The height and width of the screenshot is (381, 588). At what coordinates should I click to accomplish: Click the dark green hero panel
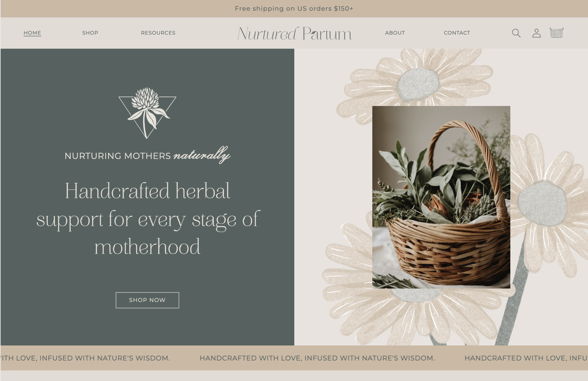[147, 197]
